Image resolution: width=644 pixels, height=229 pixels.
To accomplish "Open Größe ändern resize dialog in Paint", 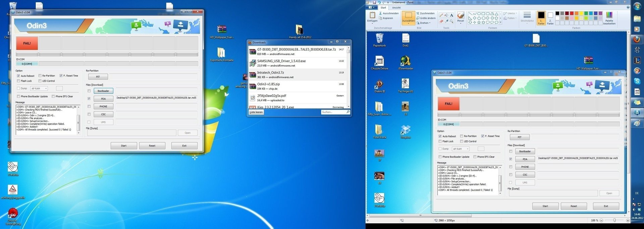I will 426,18.
